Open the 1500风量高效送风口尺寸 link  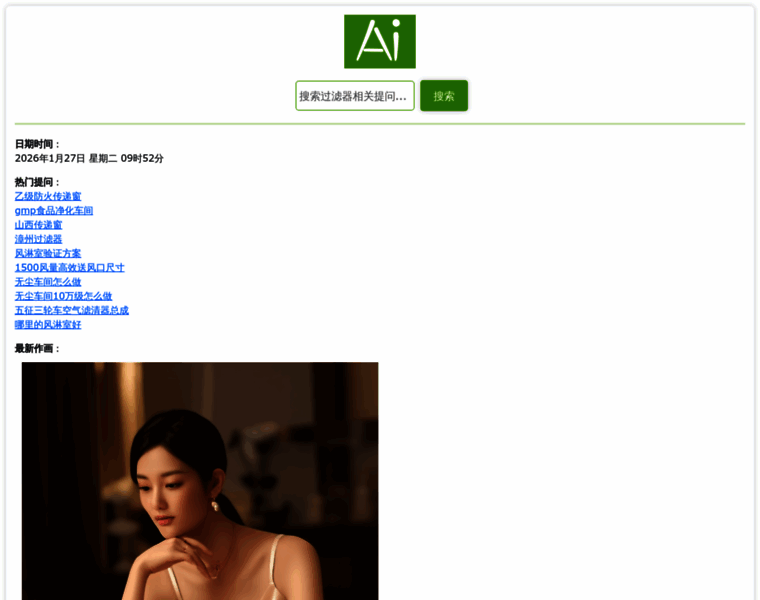(x=69, y=268)
